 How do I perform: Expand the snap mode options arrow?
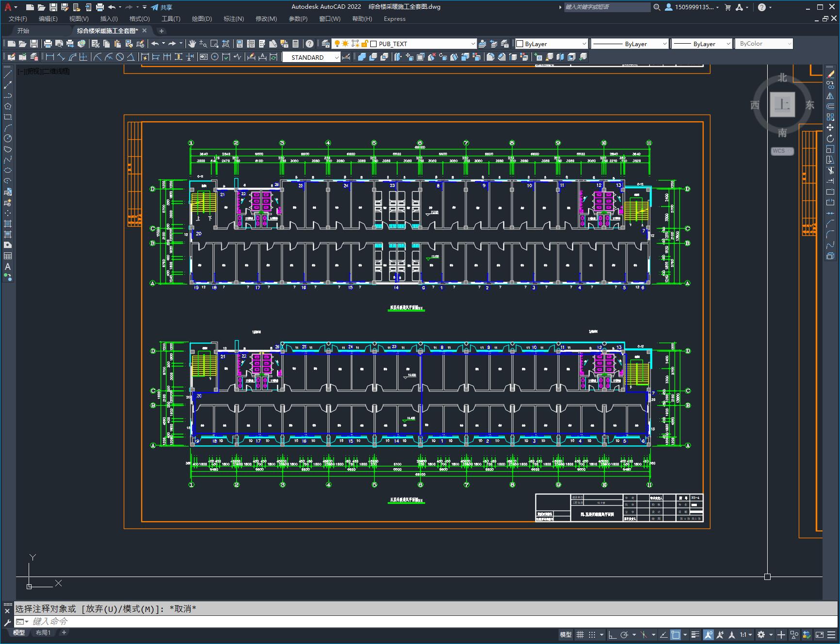tap(602, 634)
